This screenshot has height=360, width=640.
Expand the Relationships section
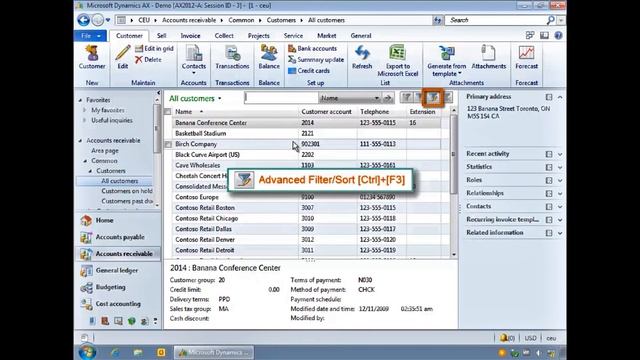pyautogui.click(x=560, y=193)
